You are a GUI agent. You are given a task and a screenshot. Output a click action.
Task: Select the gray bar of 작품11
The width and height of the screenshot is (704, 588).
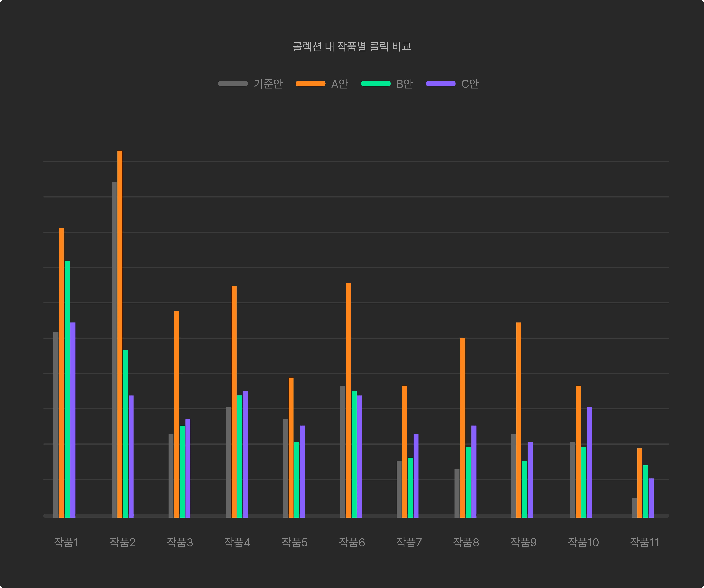pos(634,507)
